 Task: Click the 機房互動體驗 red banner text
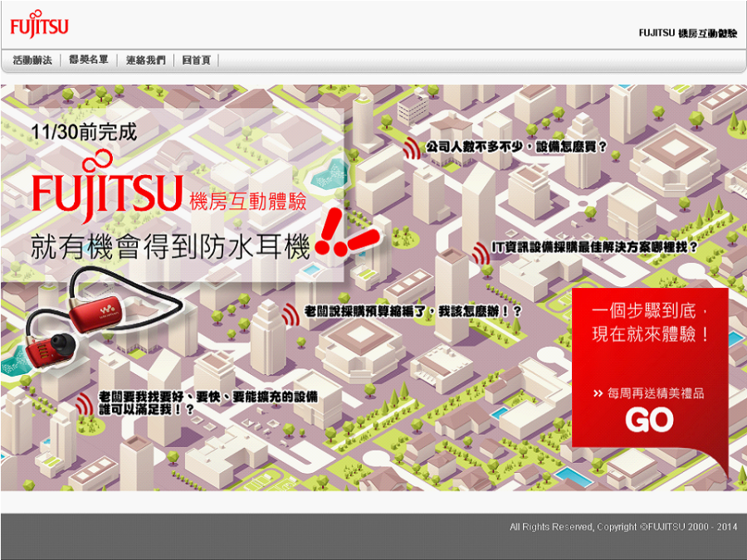[x=247, y=202]
